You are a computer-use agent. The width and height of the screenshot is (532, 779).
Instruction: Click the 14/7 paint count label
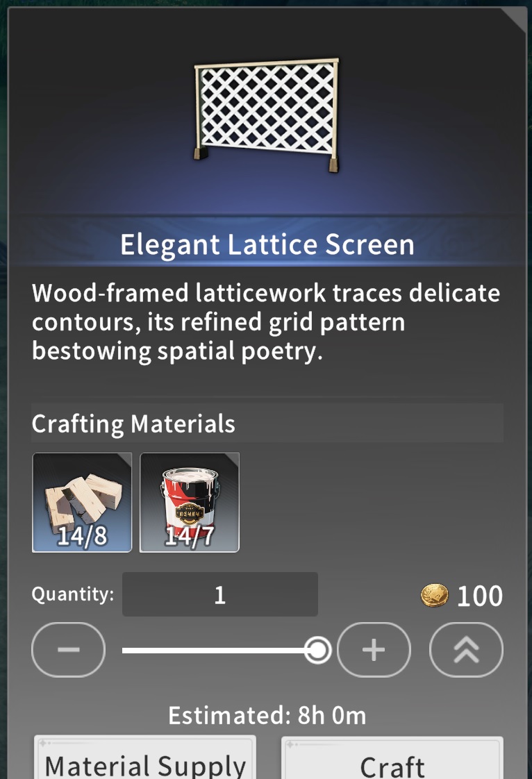(190, 536)
